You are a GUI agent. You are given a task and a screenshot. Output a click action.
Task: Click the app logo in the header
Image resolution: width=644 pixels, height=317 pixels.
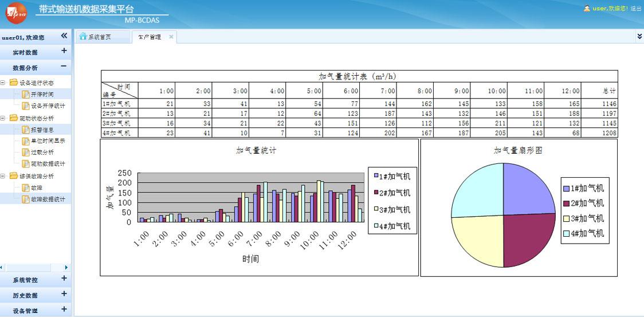click(16, 14)
